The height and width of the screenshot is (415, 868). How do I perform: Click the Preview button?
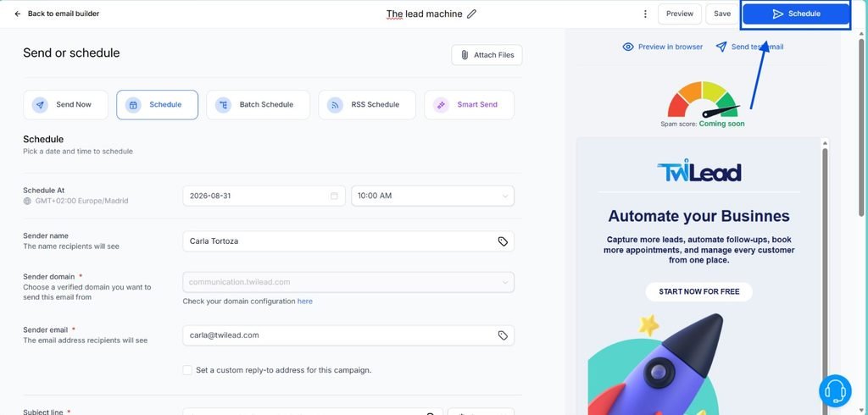pyautogui.click(x=679, y=14)
